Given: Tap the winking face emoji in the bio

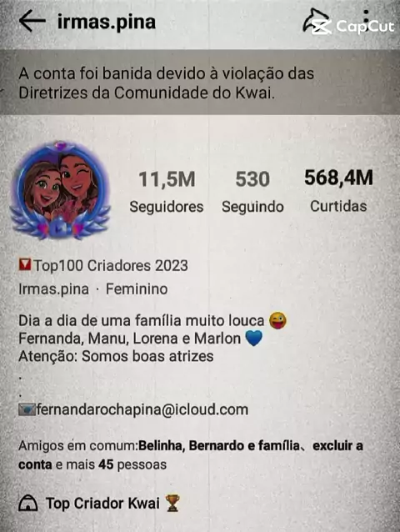Looking at the screenshot, I should point(278,321).
